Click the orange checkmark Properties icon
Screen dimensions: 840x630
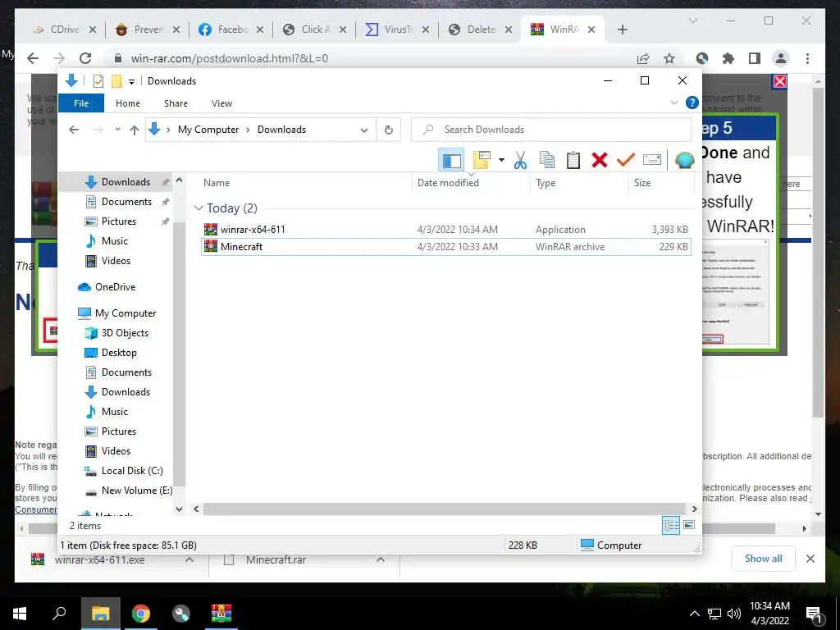click(x=625, y=160)
